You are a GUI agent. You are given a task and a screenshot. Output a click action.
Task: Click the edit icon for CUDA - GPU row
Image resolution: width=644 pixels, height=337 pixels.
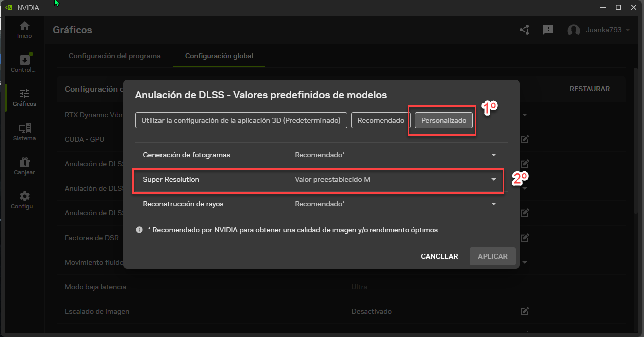525,139
